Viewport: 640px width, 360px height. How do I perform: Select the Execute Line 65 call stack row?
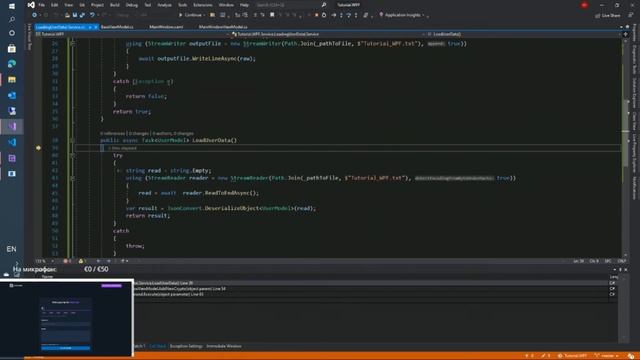371,294
